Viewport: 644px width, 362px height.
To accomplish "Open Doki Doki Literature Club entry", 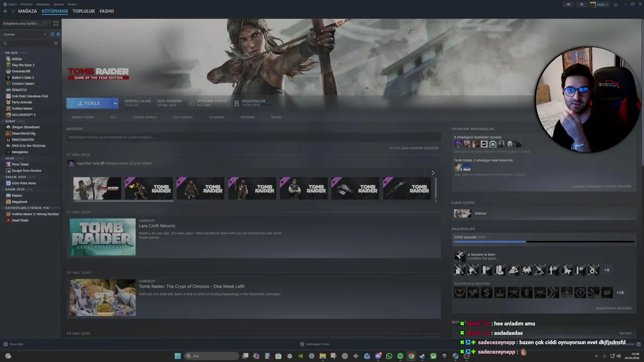I will [30, 96].
